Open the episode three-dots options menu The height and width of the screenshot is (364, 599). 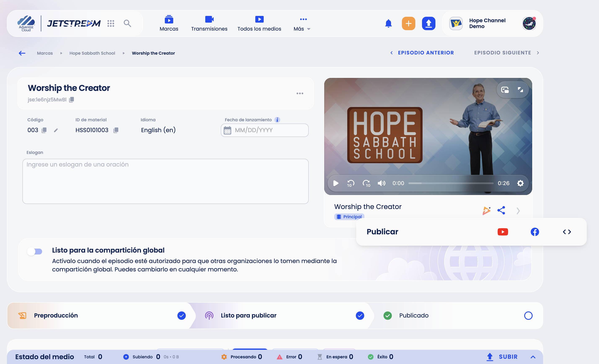click(300, 93)
